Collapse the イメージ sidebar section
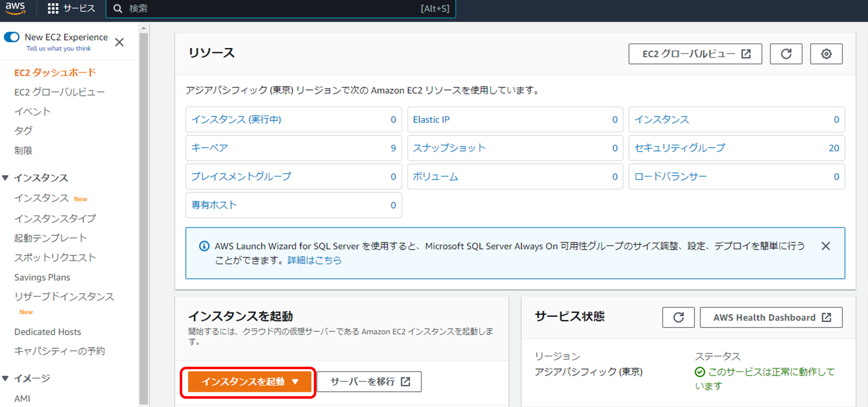 coord(5,378)
